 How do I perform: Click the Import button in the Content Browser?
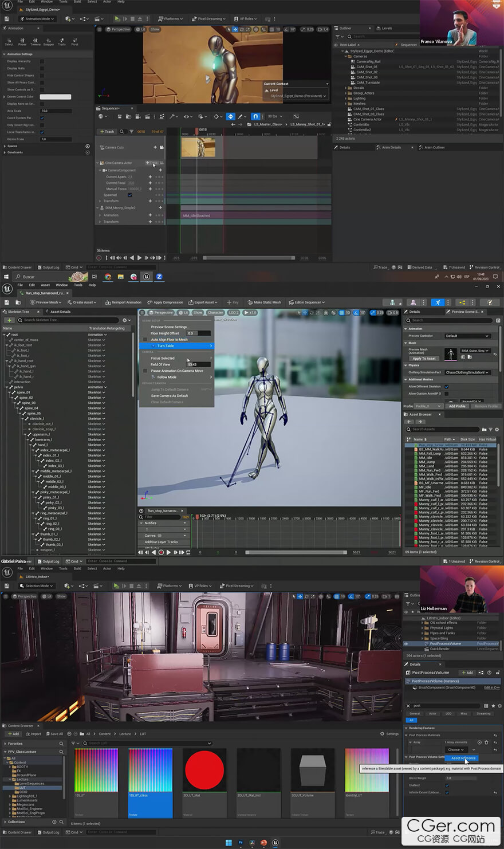[33, 733]
